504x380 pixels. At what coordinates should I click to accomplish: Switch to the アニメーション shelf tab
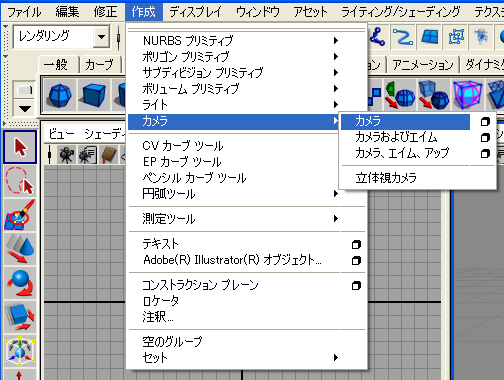click(x=423, y=64)
